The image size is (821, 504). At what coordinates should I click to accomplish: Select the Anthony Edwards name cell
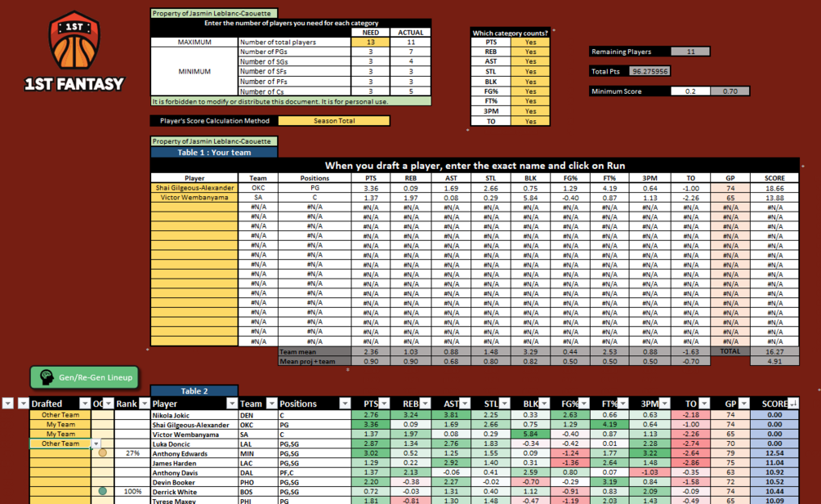click(194, 453)
